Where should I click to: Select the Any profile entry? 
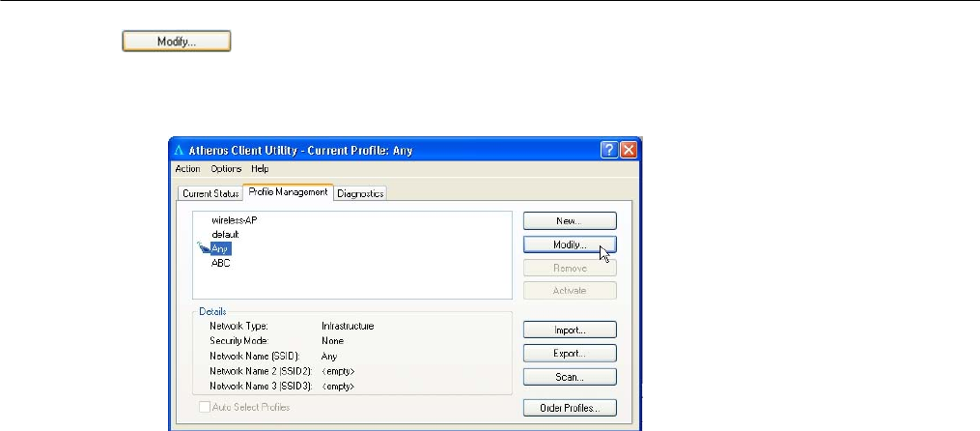221,248
